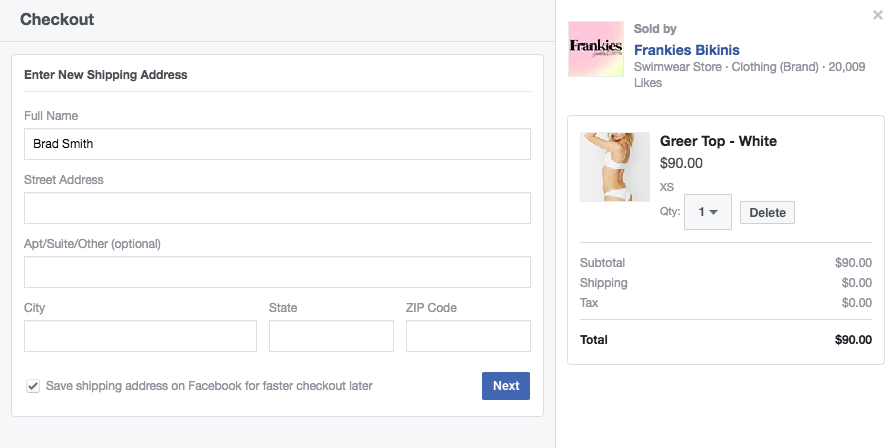Click the Enter New Shipping Address heading
896x448 pixels.
pos(106,75)
